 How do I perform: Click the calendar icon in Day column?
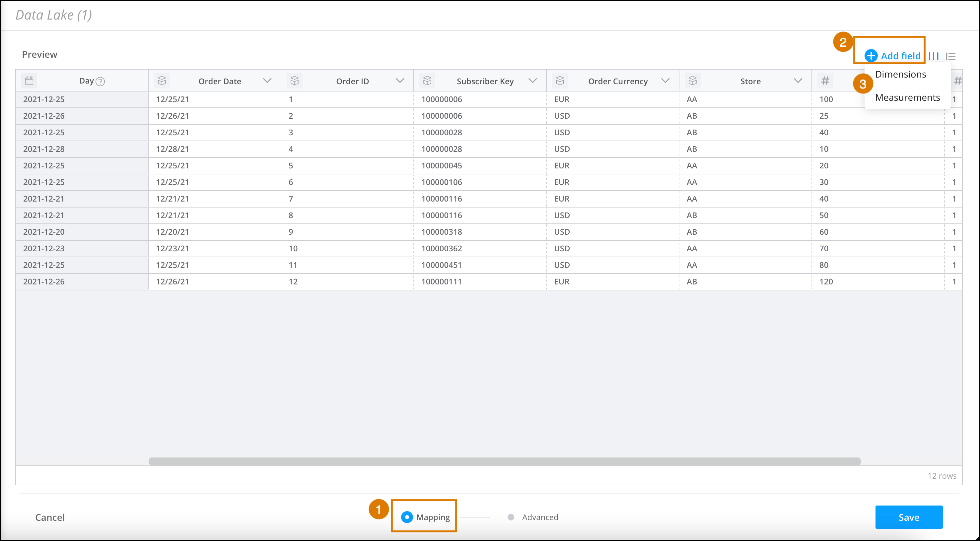[x=29, y=81]
